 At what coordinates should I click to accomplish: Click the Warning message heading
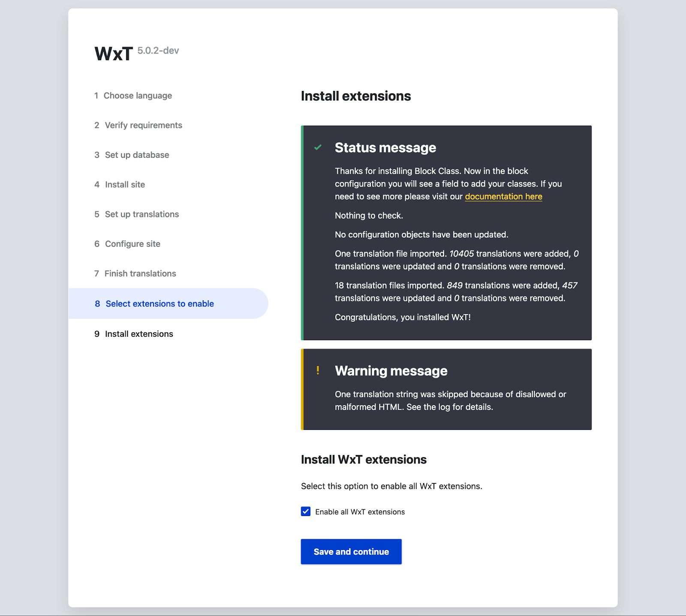point(391,371)
